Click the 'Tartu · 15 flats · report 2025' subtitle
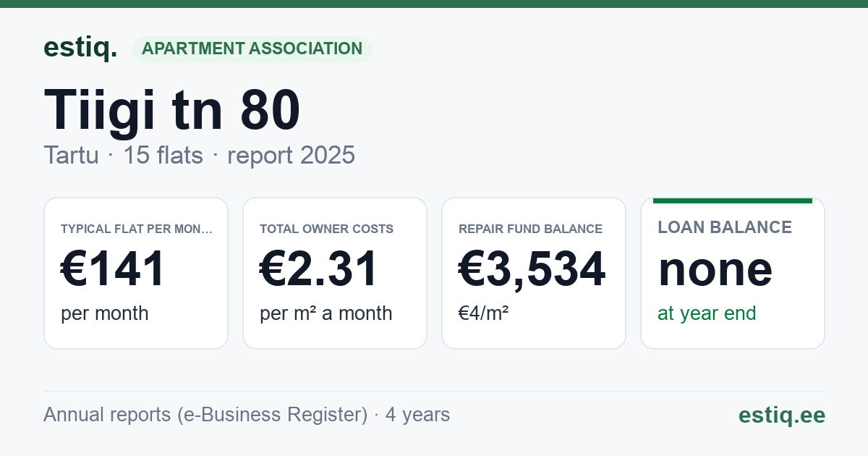The image size is (868, 456). point(199,155)
